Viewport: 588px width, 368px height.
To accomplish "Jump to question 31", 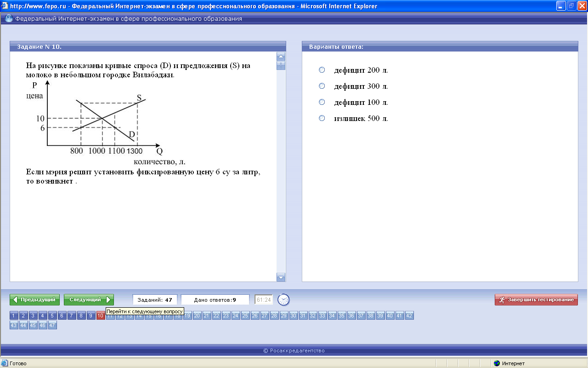I will click(303, 316).
